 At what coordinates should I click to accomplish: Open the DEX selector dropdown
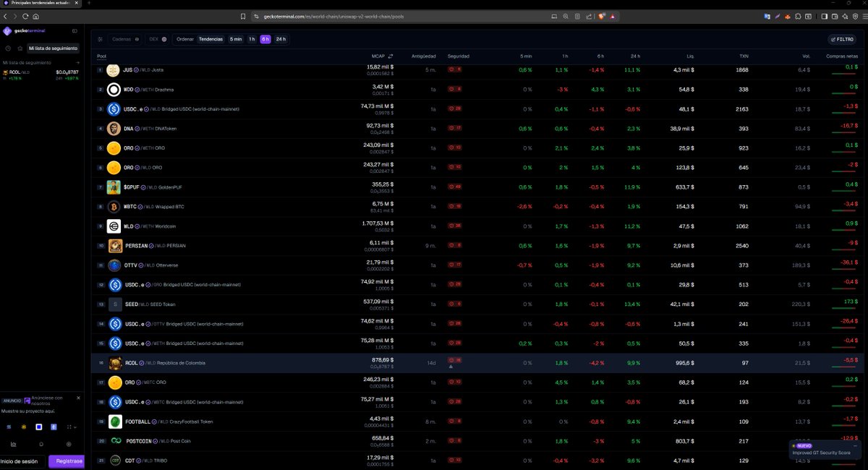pos(158,39)
